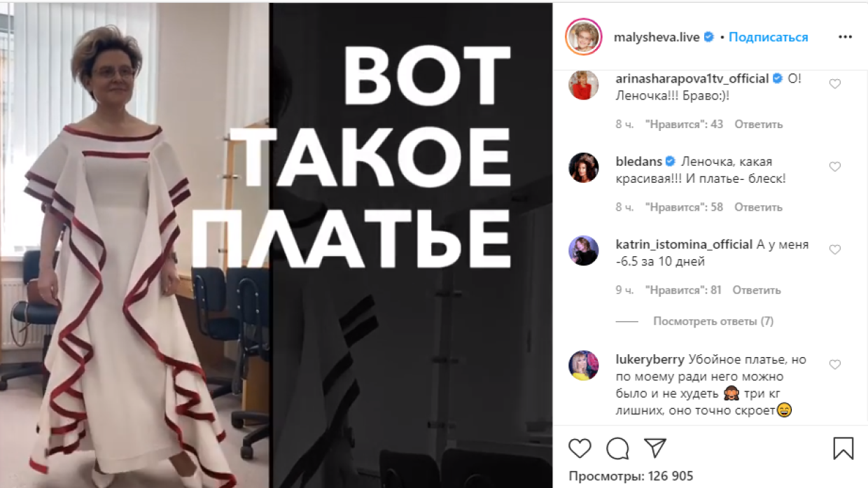The image size is (868, 488).
Task: Expand replies: Посмотреть ответы (7)
Action: tap(713, 321)
